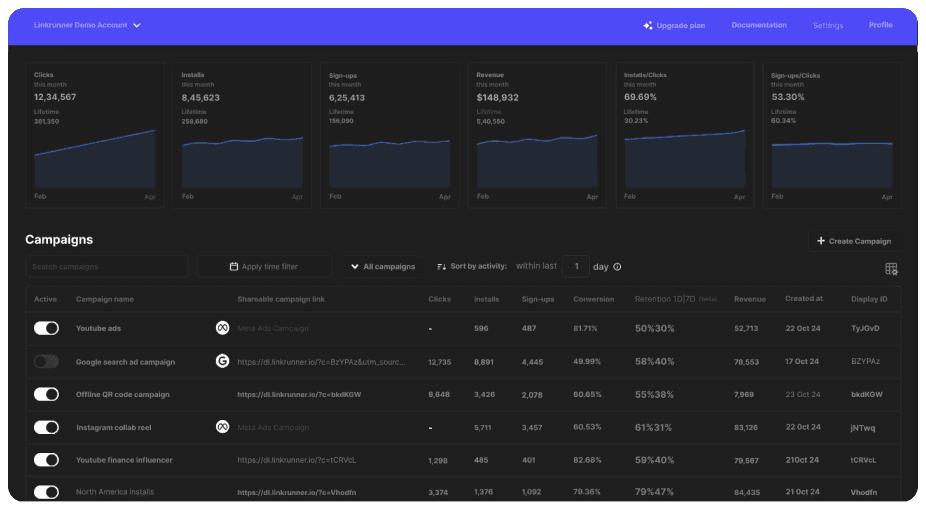Click the BZYPAz display ID

(865, 361)
